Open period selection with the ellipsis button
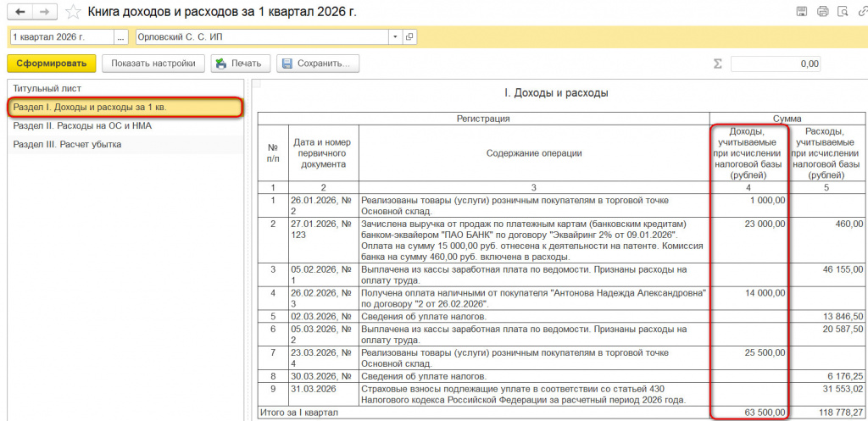Image resolution: width=868 pixels, height=421 pixels. (120, 37)
